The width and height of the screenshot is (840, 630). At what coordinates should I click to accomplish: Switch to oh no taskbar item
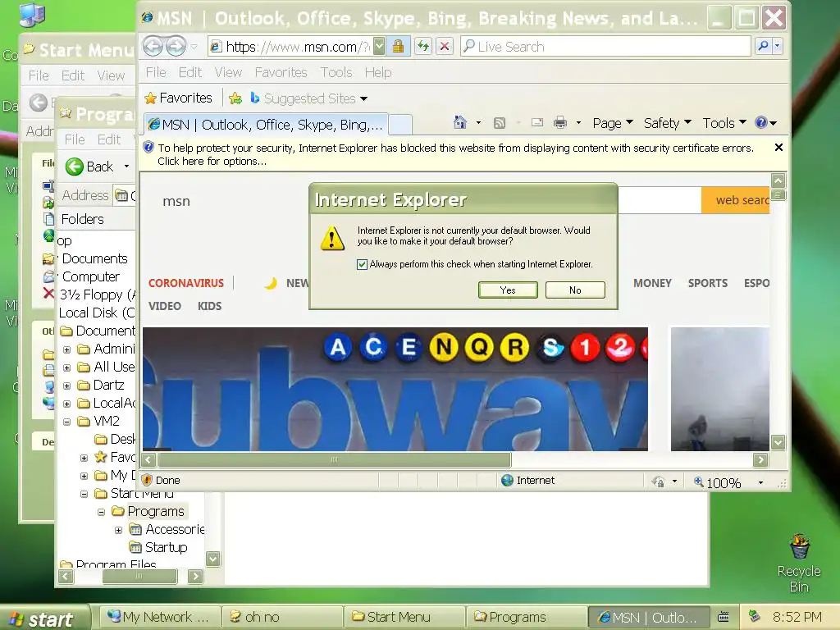(x=282, y=617)
